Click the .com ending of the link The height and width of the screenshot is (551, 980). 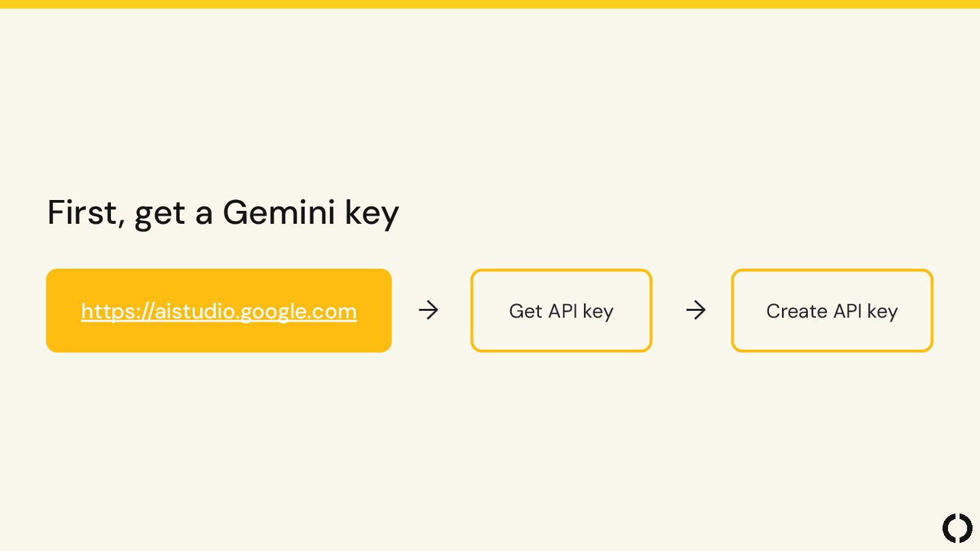[333, 312]
